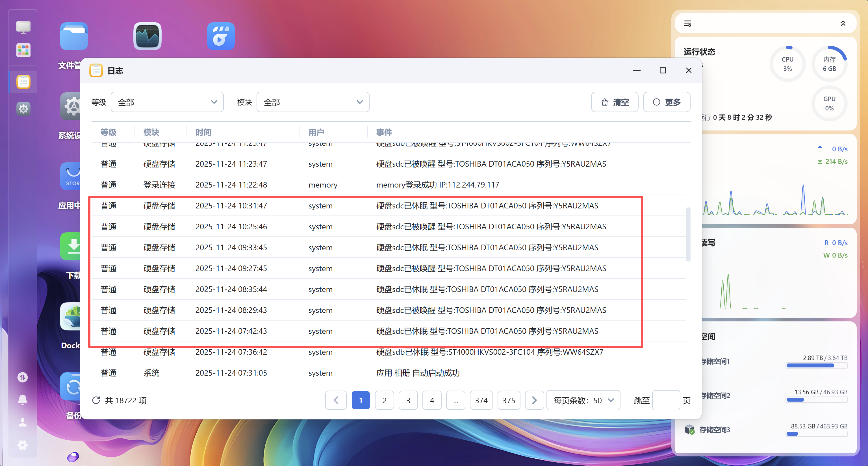This screenshot has height=466, width=868.
Task: Open the app grid launcher in sidebar
Action: pyautogui.click(x=23, y=51)
